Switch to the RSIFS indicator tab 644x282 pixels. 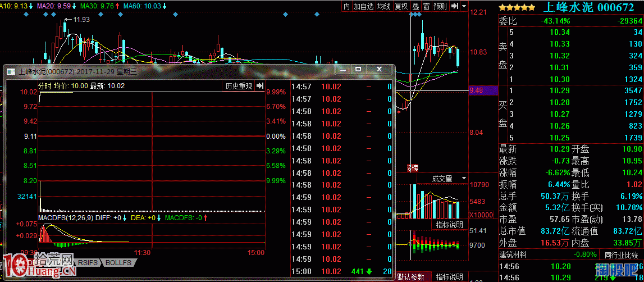point(88,262)
